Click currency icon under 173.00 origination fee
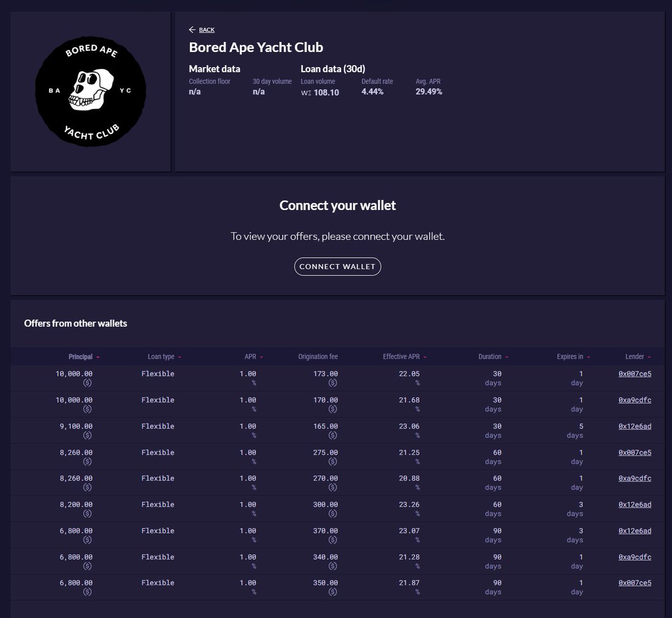 [x=333, y=383]
